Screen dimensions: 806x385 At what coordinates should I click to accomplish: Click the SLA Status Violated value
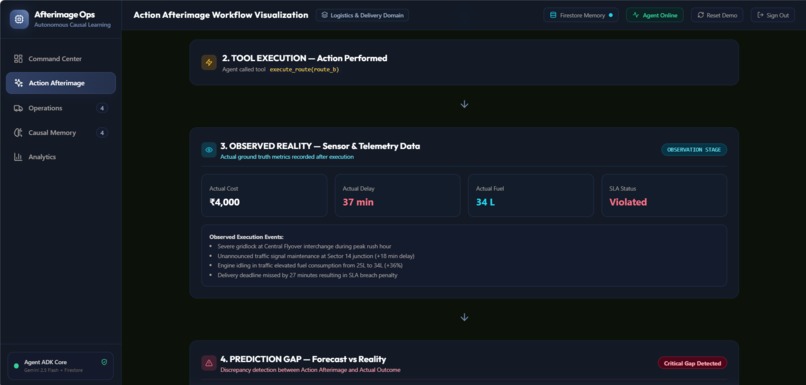click(628, 202)
